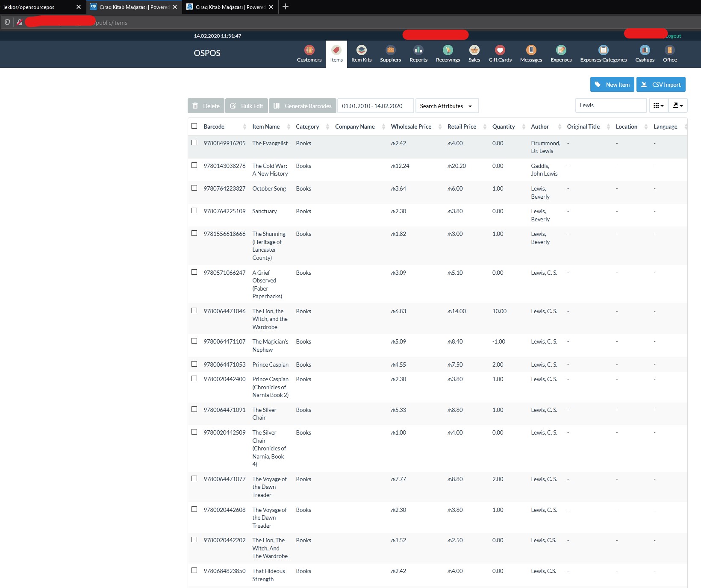Switch to the third Çıraq Kitab Mağazası tab
The width and height of the screenshot is (701, 588).
coord(231,7)
